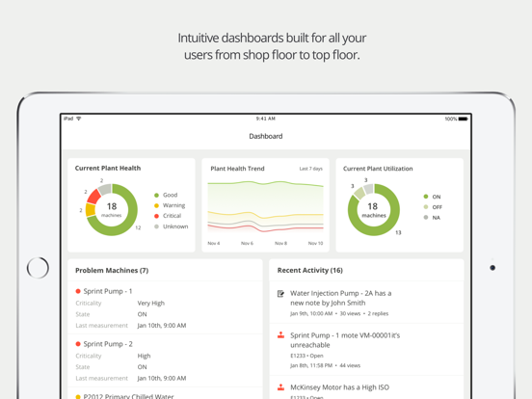Click the yellow warning segment of health donut
This screenshot has width=532, height=399.
pyautogui.click(x=91, y=210)
